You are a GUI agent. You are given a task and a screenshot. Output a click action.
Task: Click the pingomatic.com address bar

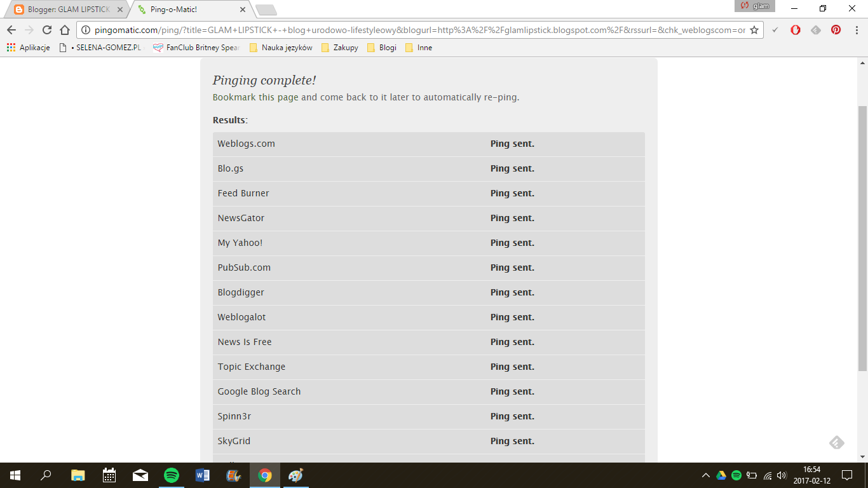coord(419,30)
